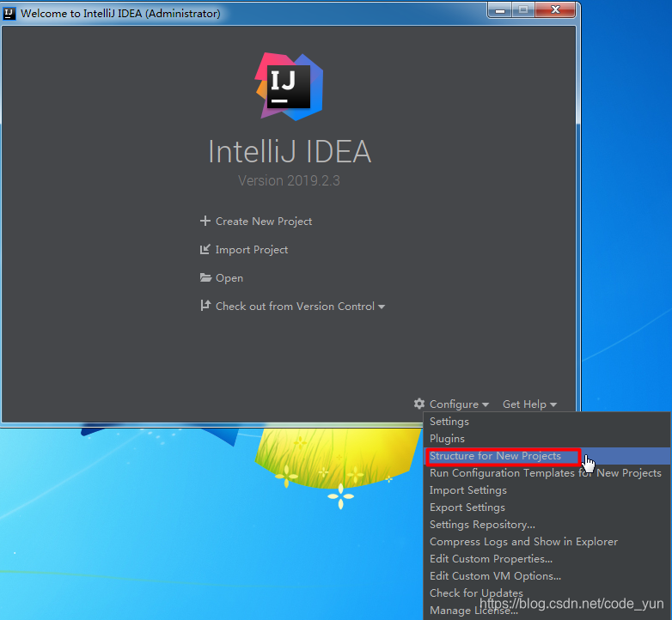This screenshot has width=672, height=620.
Task: Click the plus icon beside Create New Project
Action: [205, 221]
